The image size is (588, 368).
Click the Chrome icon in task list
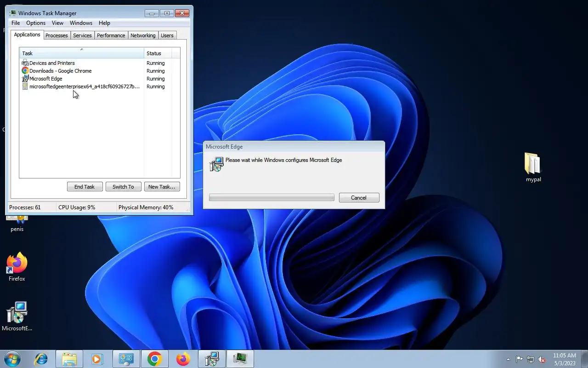tap(25, 71)
